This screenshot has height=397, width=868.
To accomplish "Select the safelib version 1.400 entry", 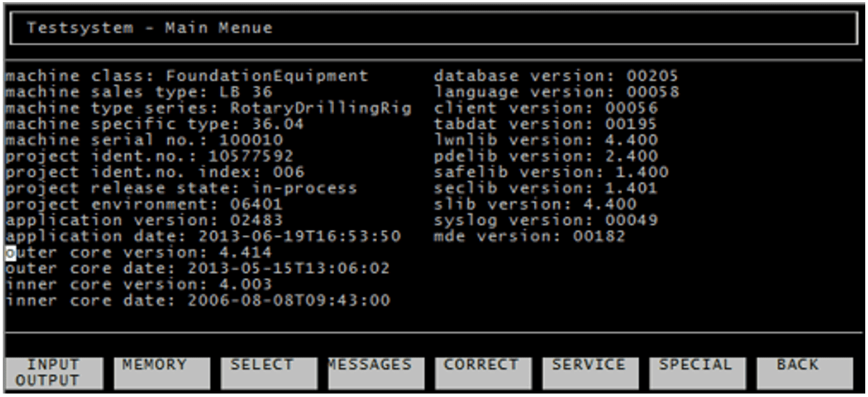I will pos(551,172).
